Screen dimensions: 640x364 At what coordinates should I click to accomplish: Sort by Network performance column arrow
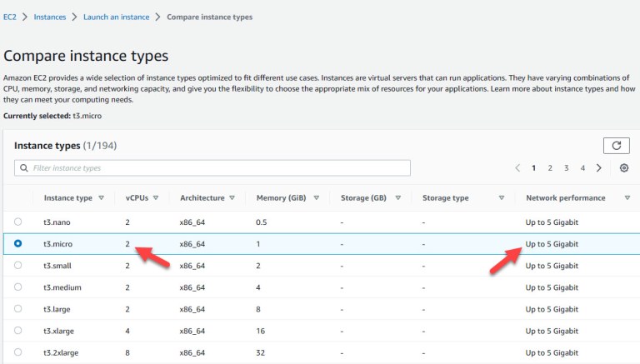tap(627, 198)
